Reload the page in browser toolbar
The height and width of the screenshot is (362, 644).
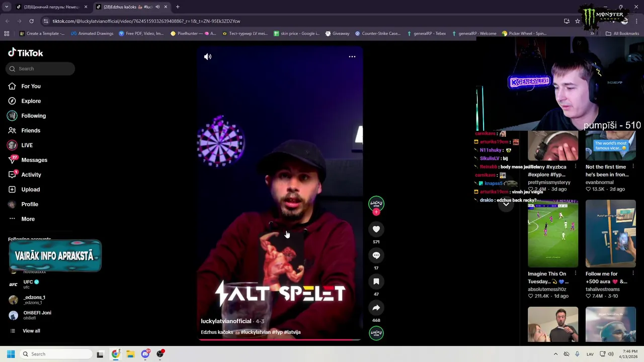tap(31, 21)
